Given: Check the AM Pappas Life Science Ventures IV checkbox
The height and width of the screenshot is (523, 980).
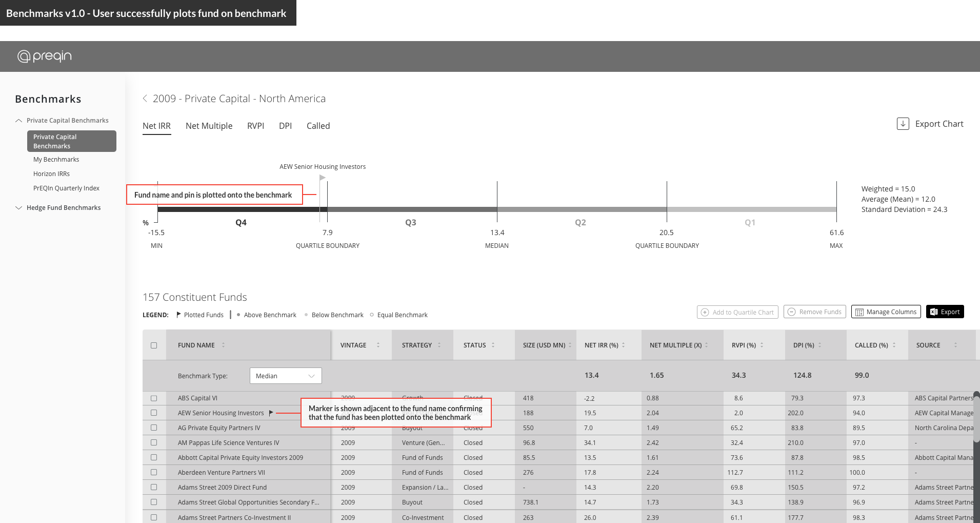Looking at the screenshot, I should (154, 442).
